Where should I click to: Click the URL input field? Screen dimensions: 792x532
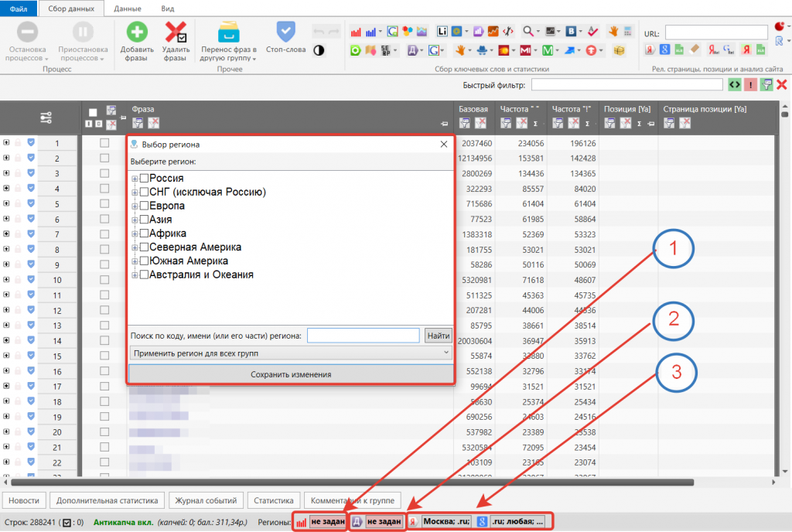coord(716,32)
